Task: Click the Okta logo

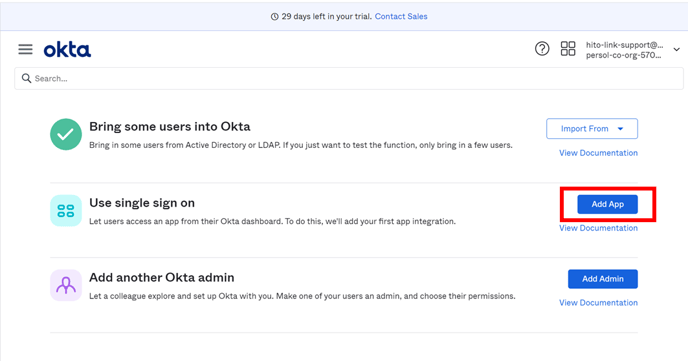Action: click(67, 50)
